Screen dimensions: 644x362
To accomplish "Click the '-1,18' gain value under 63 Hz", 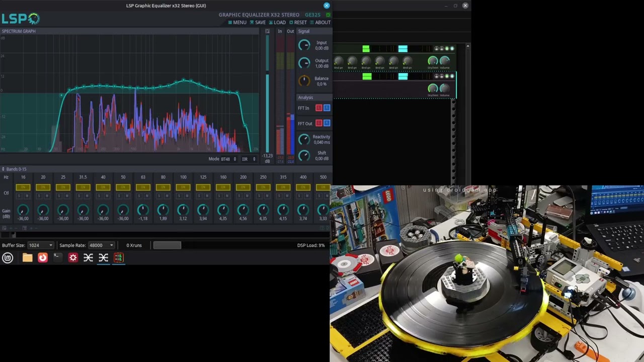I will [x=143, y=219].
